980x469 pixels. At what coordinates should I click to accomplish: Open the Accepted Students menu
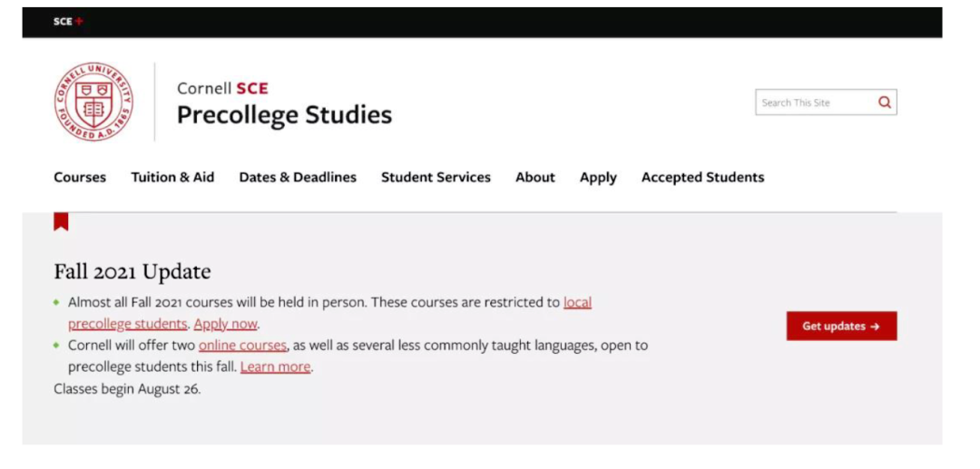(x=702, y=178)
